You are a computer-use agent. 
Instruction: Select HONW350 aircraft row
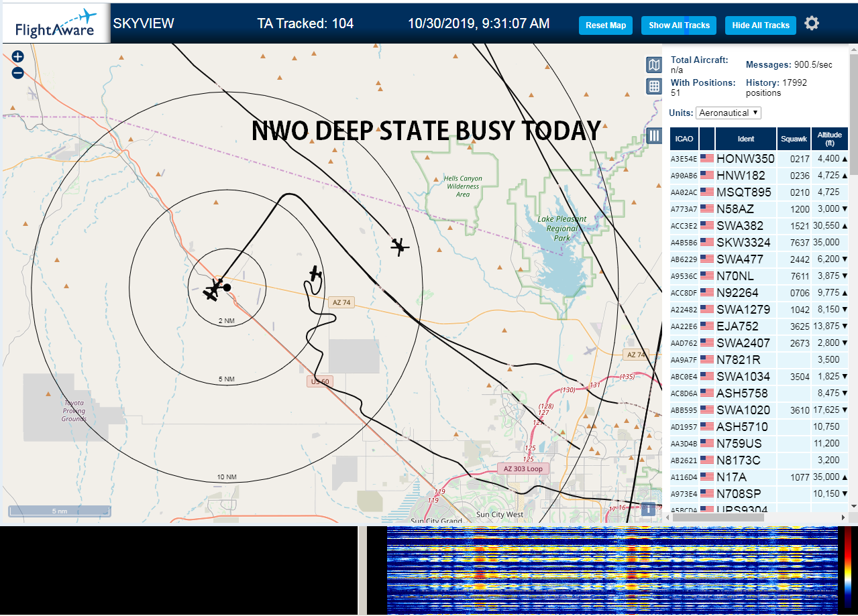pos(759,159)
